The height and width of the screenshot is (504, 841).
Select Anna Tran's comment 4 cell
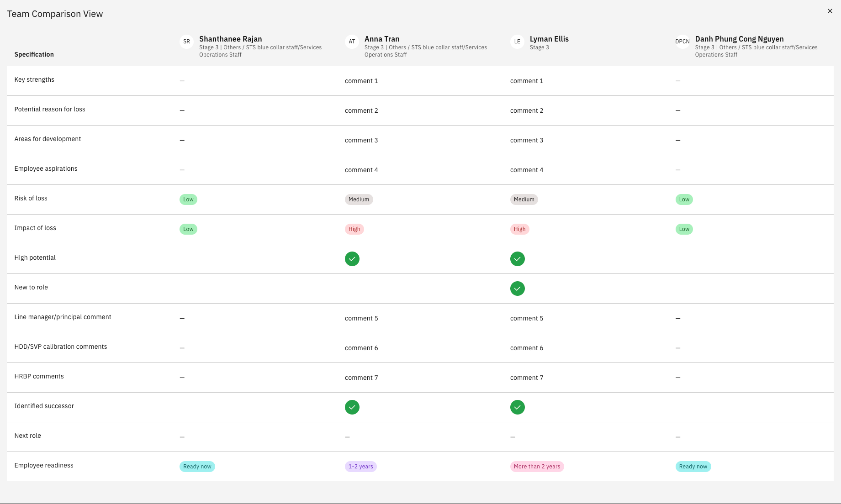point(361,170)
